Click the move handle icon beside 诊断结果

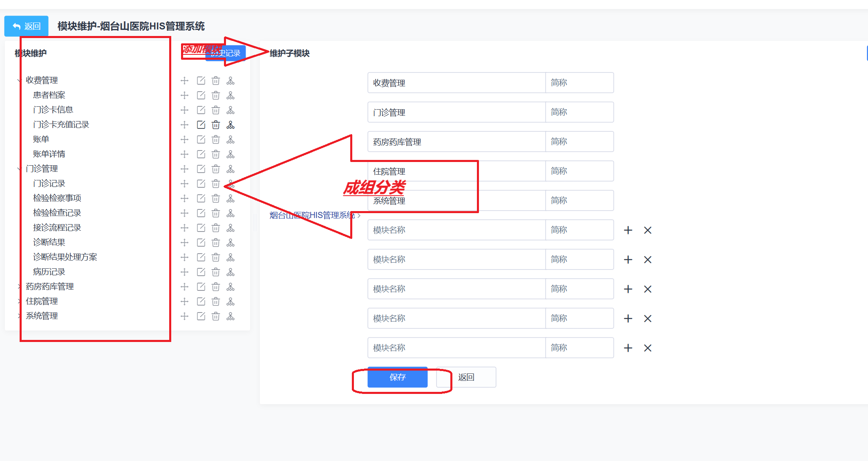184,242
